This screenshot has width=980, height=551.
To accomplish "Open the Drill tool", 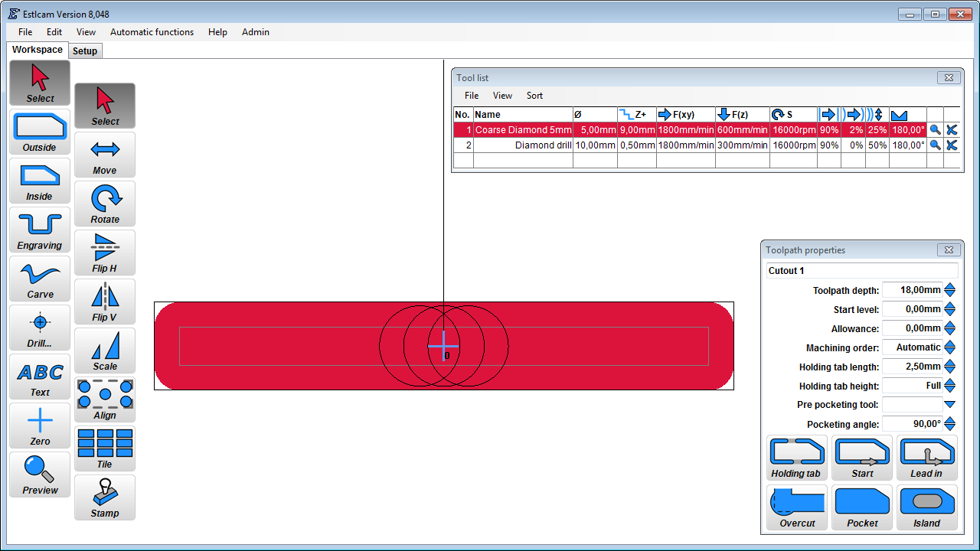I will pyautogui.click(x=40, y=328).
